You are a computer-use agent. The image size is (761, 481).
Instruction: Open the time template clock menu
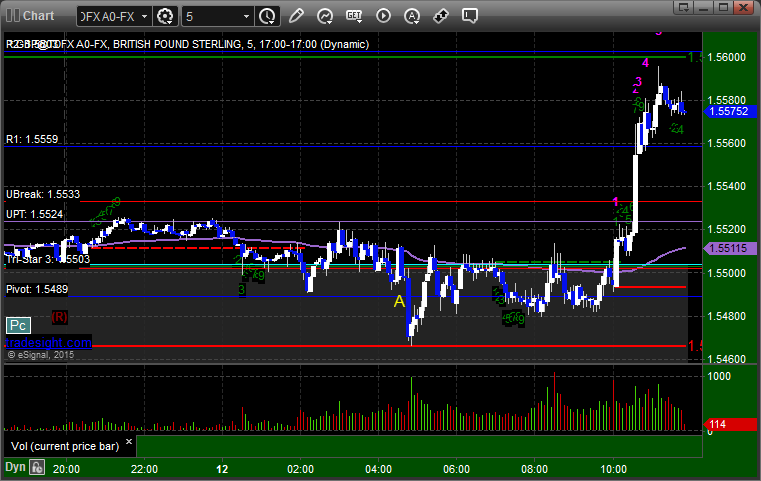coord(267,17)
